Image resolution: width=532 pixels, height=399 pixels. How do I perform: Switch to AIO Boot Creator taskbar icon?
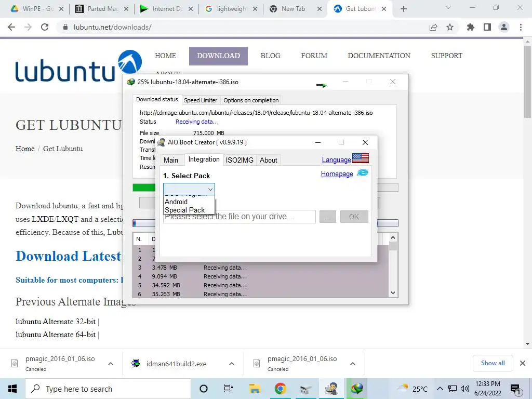tap(331, 389)
